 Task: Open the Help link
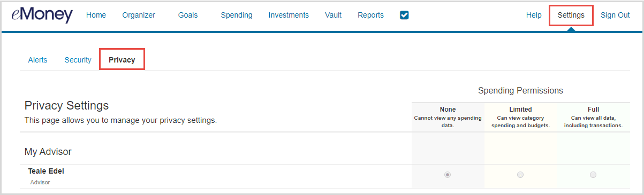[x=534, y=15]
